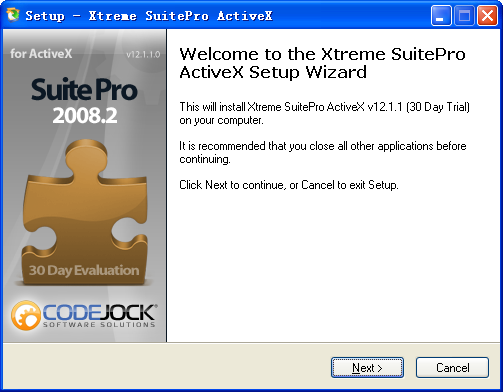The image size is (503, 392).
Task: Open the setup icon system menu
Action: (x=13, y=15)
